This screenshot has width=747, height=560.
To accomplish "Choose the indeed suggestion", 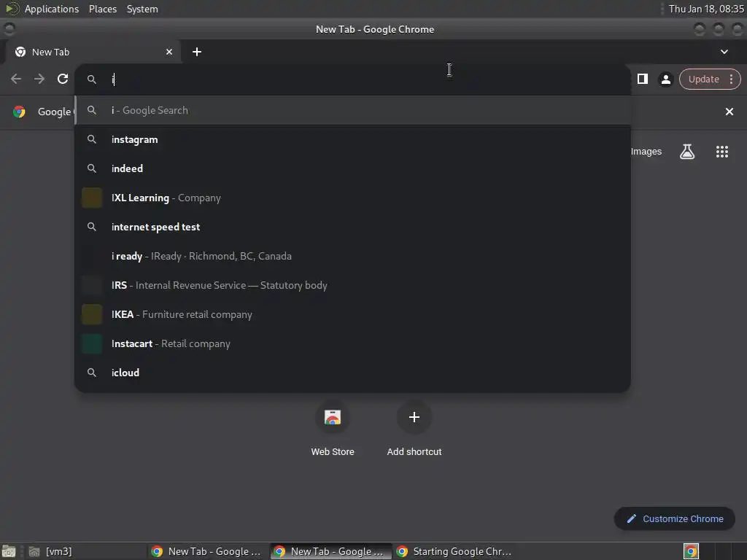I will [x=353, y=168].
